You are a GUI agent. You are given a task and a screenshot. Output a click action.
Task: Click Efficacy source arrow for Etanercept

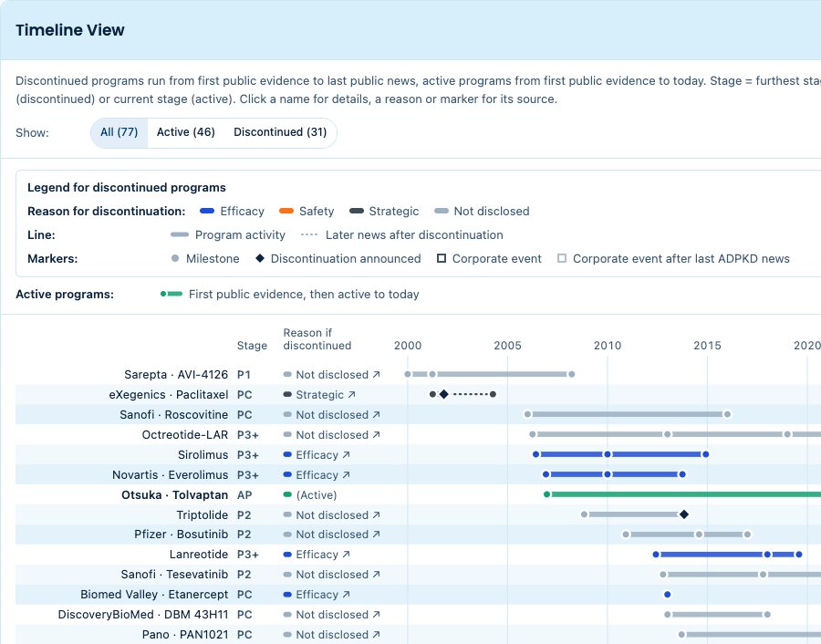(x=346, y=594)
